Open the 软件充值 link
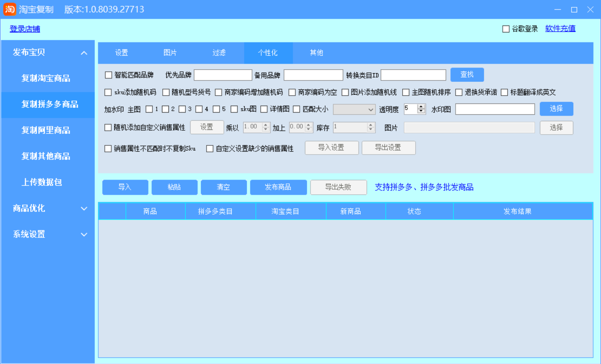 (560, 29)
